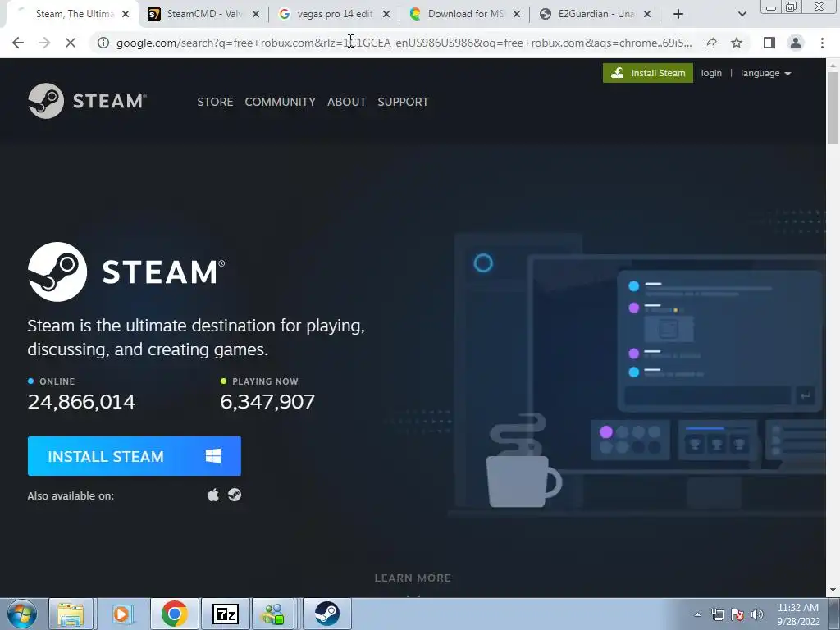840x630 pixels.
Task: Expand the tab search chevron
Action: click(742, 14)
